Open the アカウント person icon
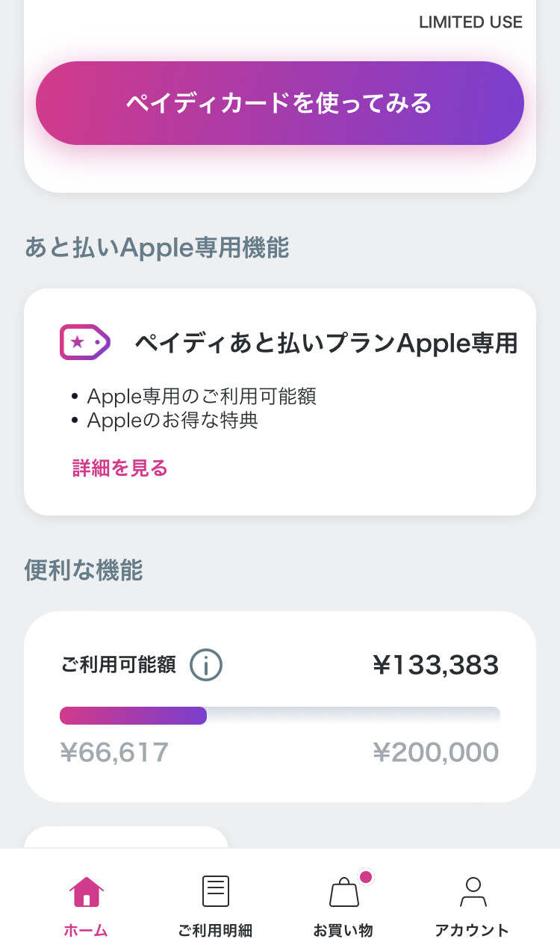560x951 pixels. pos(472,891)
